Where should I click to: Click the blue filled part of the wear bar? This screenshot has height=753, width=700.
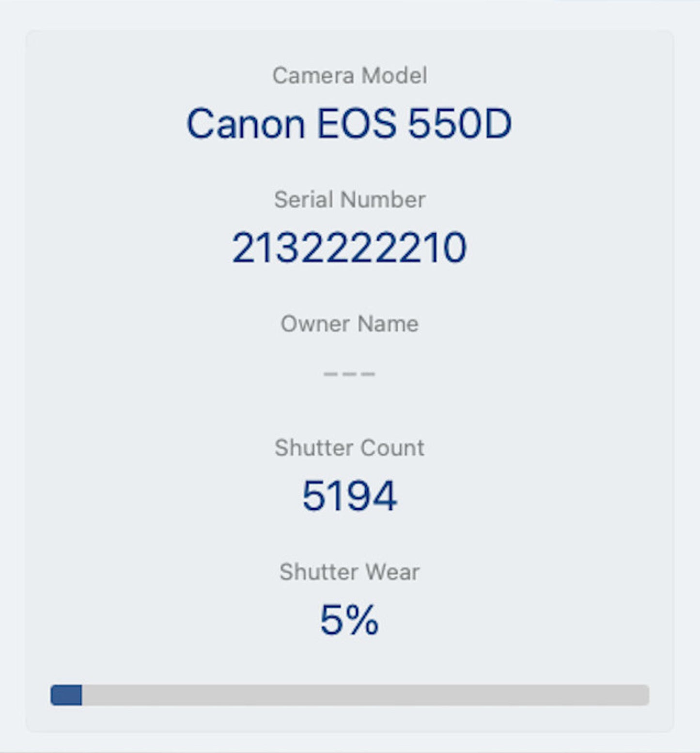[66, 695]
